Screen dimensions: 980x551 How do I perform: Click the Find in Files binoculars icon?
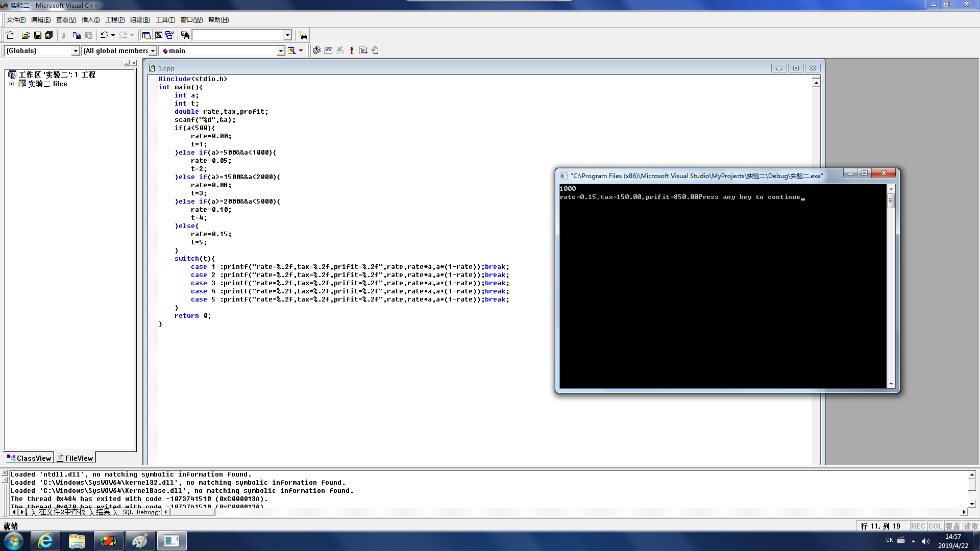[x=185, y=35]
